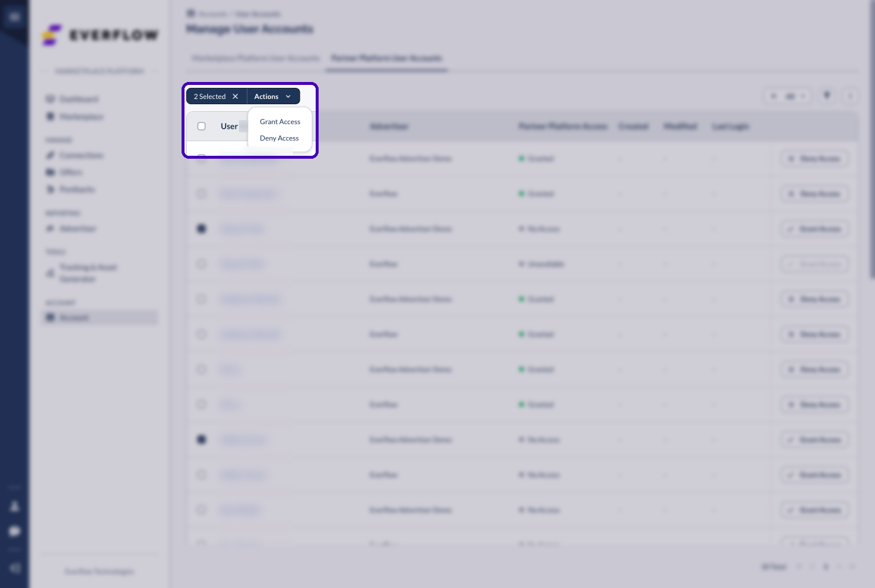
Task: Click the Everflow logo
Action: (x=100, y=35)
